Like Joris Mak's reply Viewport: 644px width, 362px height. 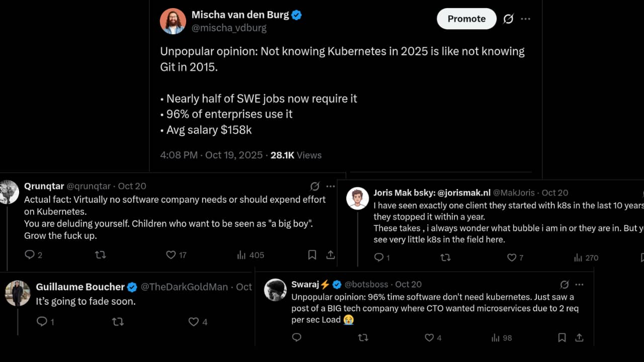[512, 257]
